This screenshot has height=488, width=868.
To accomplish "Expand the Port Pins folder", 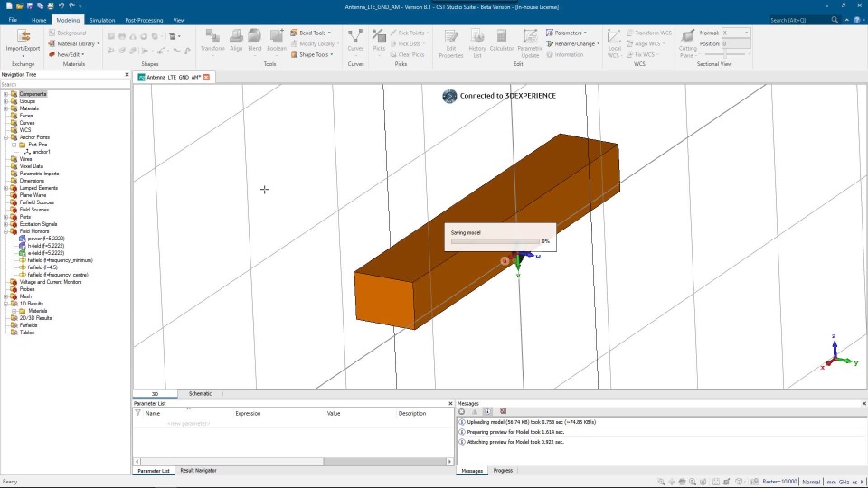I will [x=14, y=145].
